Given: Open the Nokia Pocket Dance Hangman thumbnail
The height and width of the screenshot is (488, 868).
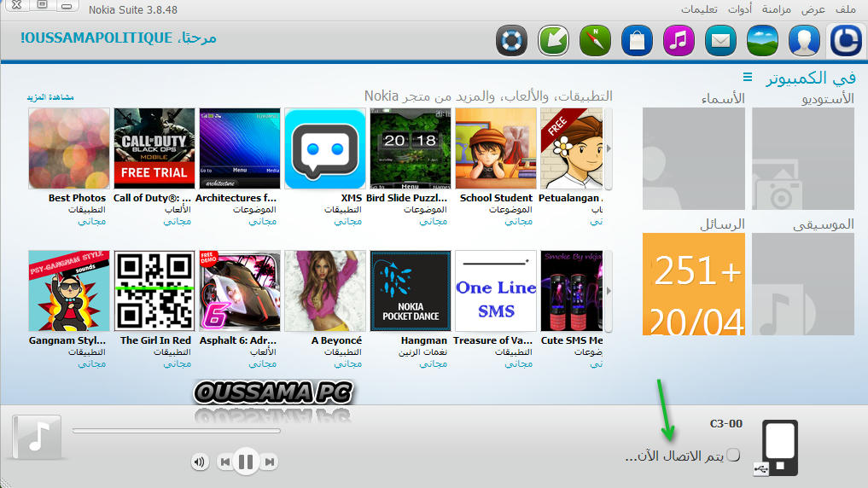Looking at the screenshot, I should point(411,290).
